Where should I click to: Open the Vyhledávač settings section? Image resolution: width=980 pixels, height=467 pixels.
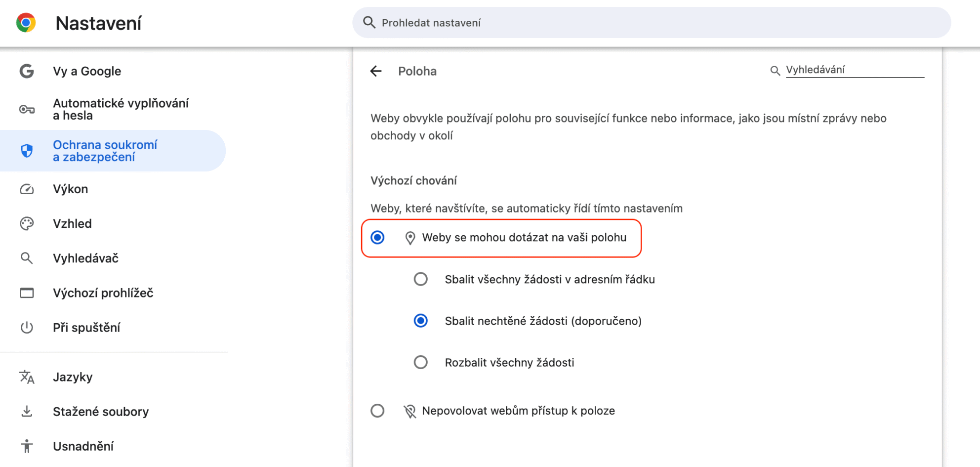(x=85, y=258)
